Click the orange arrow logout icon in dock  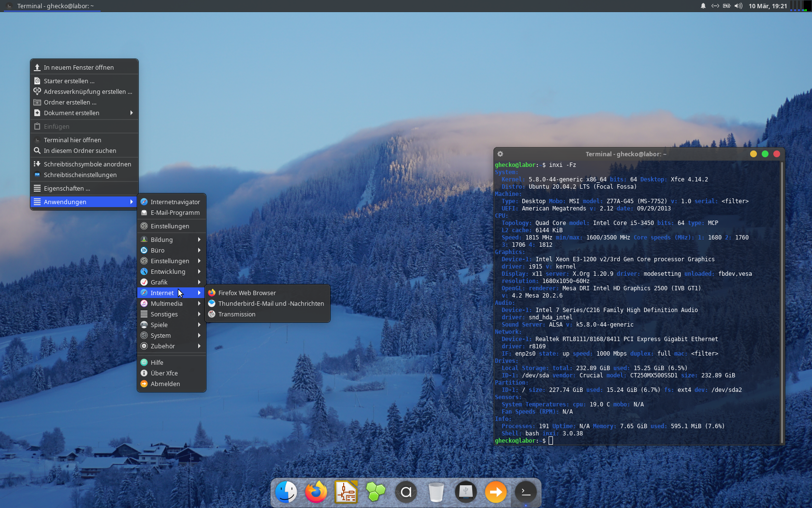coord(496,493)
